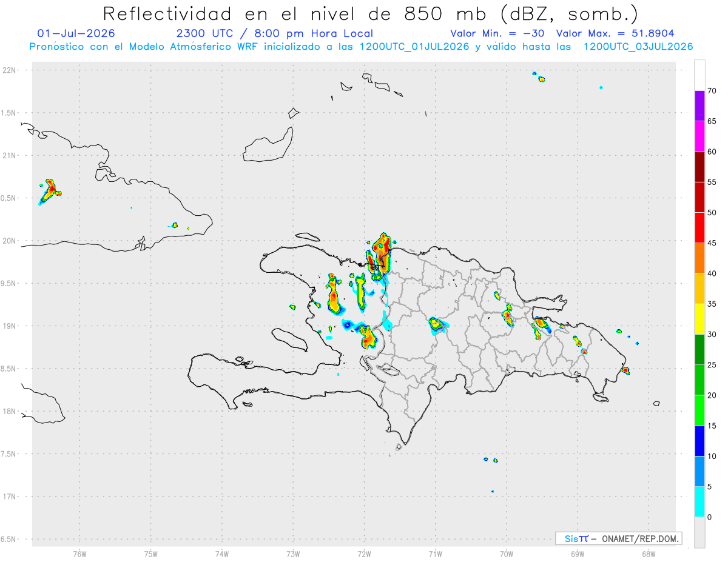
Task: Click the color scale label '60'
Action: coord(712,152)
